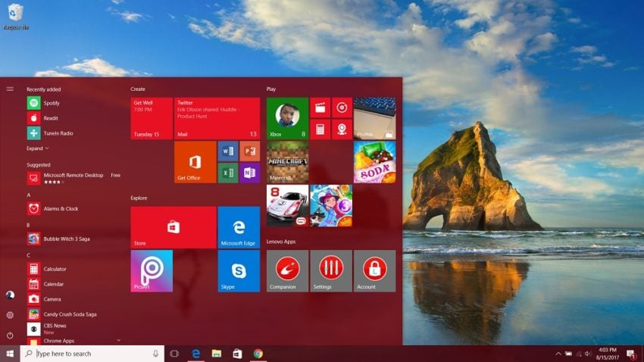Open Groove Music small tile

pos(342,108)
